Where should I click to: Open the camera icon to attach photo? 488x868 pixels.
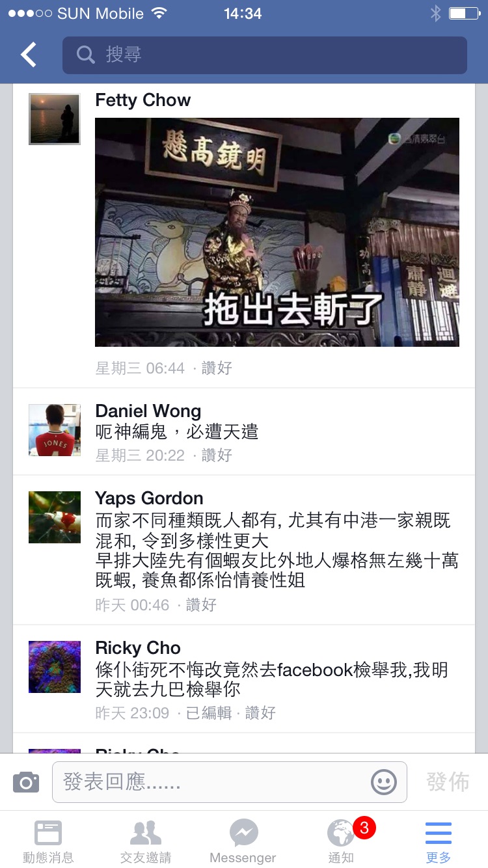(26, 781)
